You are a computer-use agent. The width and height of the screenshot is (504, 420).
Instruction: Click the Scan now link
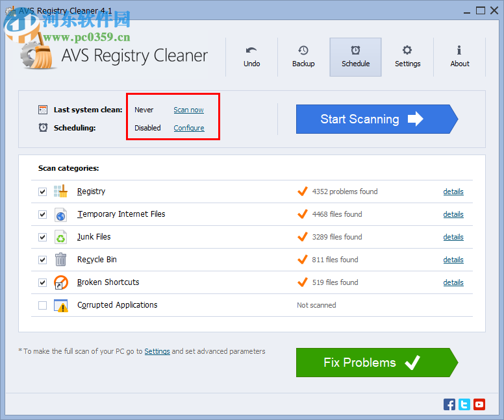189,110
